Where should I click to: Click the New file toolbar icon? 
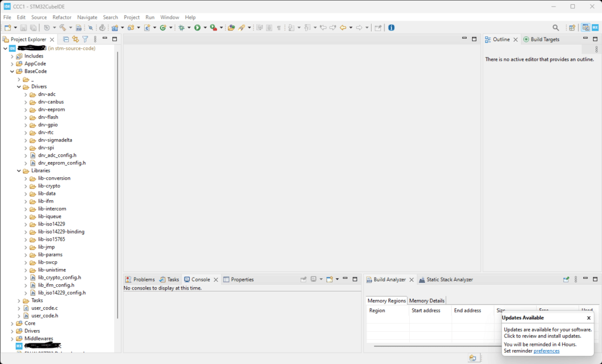click(x=8, y=28)
